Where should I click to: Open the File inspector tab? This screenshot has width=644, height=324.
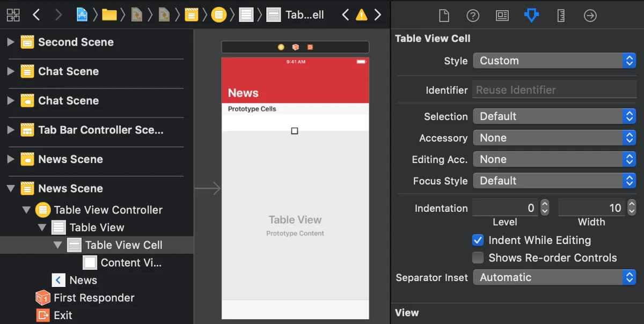click(x=444, y=16)
